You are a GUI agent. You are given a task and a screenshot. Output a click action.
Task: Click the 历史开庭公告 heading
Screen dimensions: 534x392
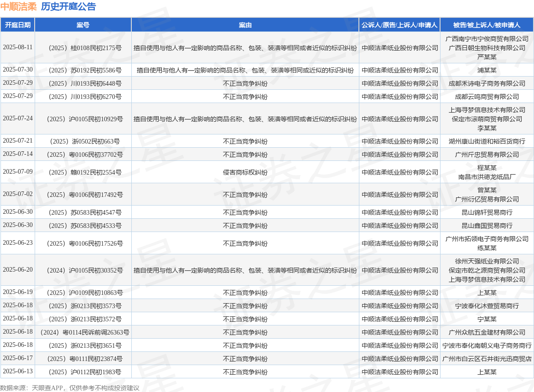coord(68,6)
